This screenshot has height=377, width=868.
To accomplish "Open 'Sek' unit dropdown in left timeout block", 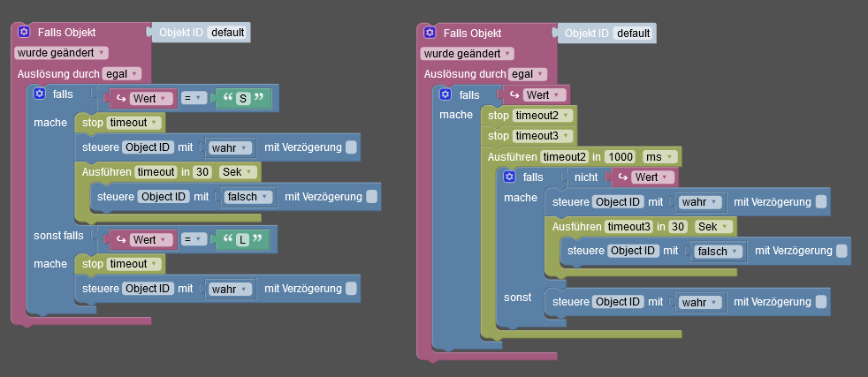I will (x=238, y=171).
